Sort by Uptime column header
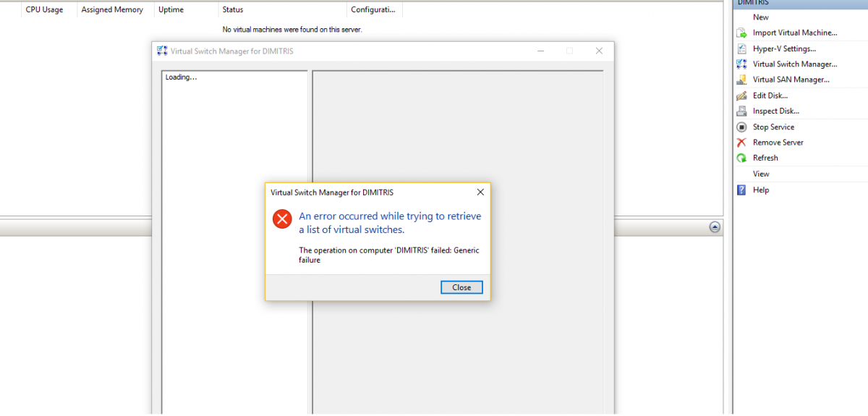 [185, 9]
